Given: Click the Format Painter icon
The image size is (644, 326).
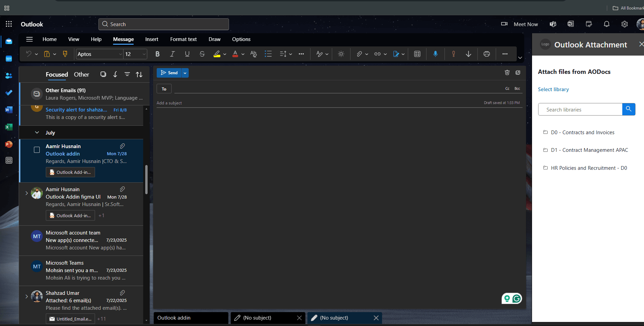Looking at the screenshot, I should [65, 54].
